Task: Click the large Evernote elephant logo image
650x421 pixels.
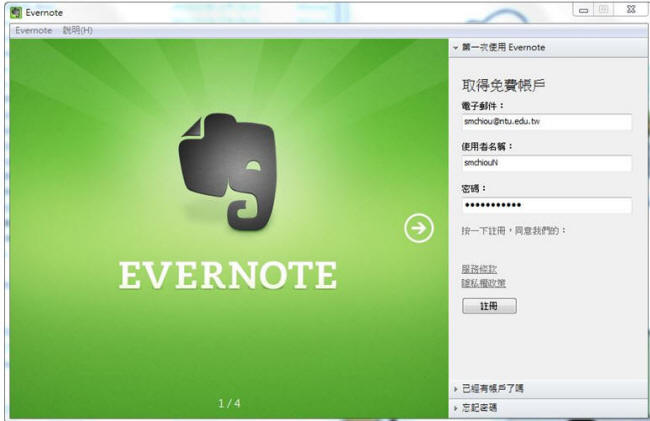Action: coord(227,172)
